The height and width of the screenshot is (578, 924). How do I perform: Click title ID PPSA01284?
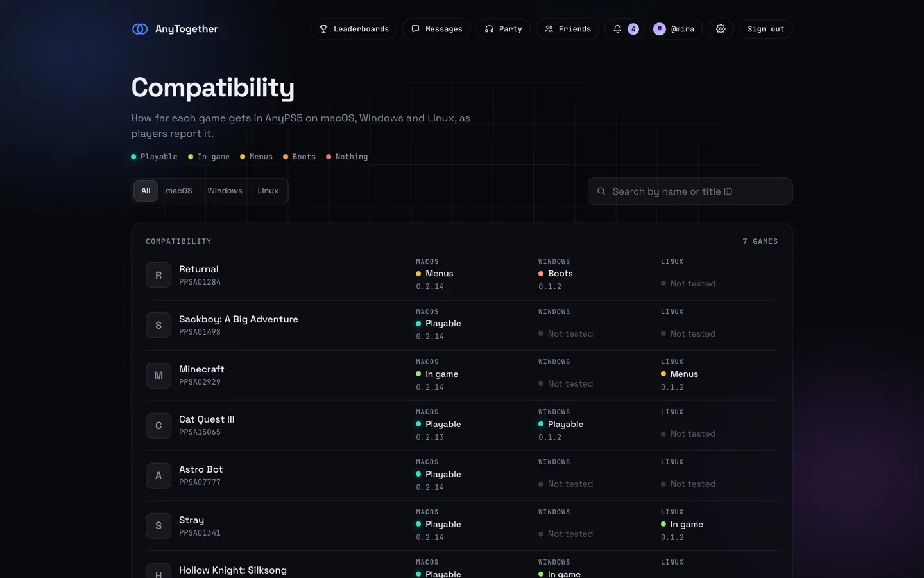(x=200, y=282)
